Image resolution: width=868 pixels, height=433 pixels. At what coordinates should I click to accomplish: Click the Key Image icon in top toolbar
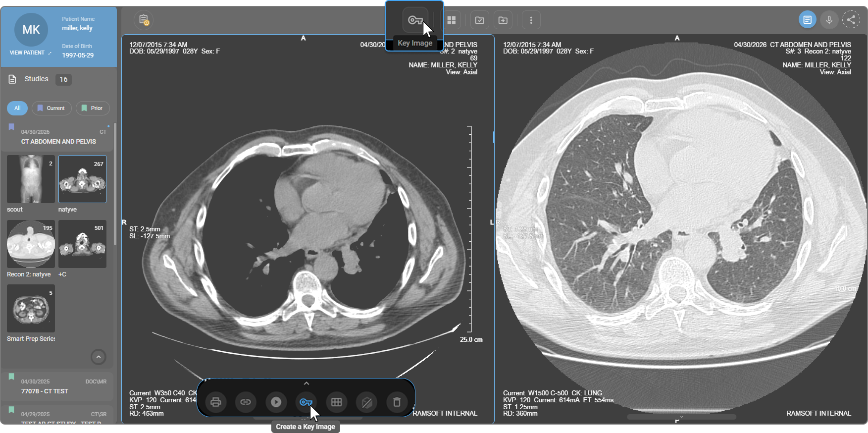point(415,20)
